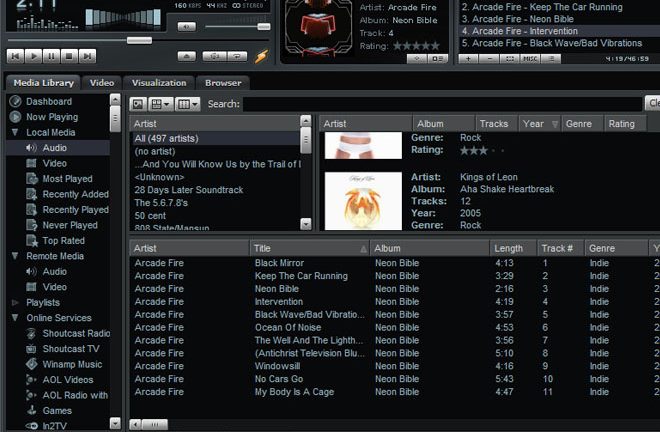Click the album art thumbnail of Neon Bible
660x432 pixels.
[x=318, y=28]
